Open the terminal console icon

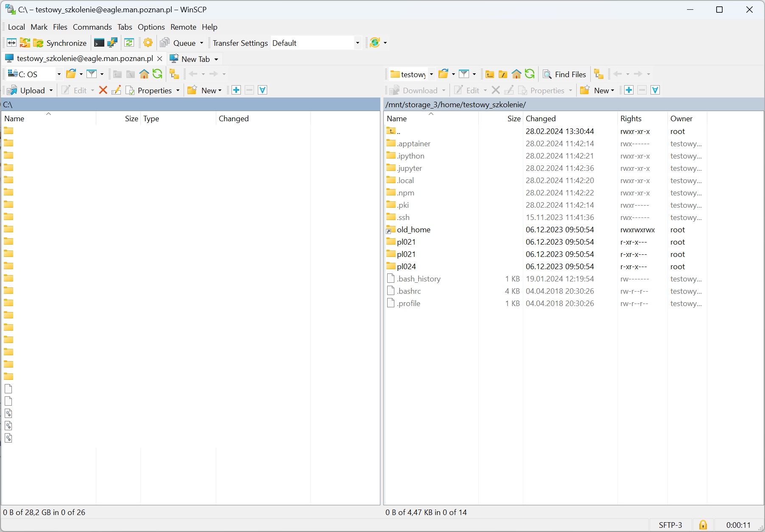coord(99,43)
